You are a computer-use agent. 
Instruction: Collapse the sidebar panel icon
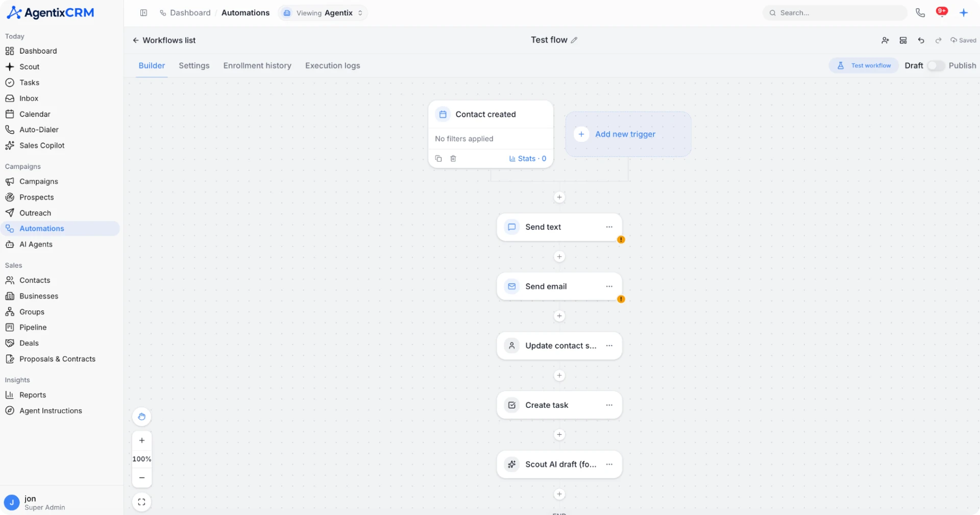point(143,13)
